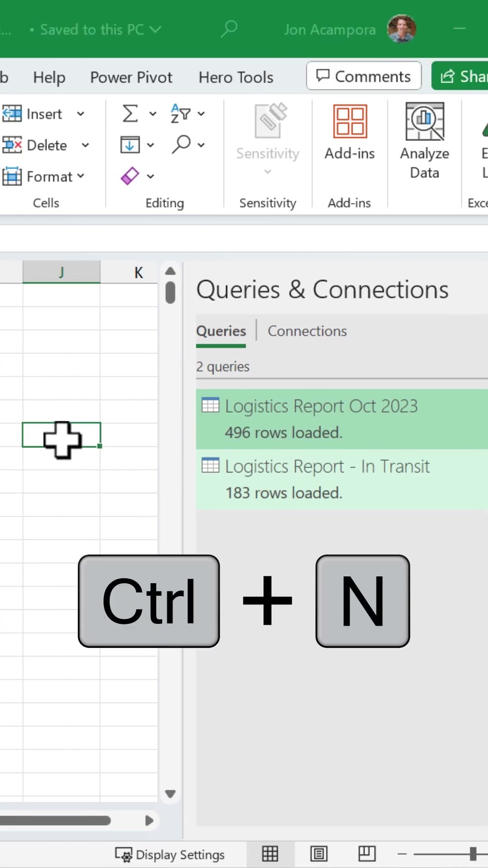
Task: Click the search magnifier in title bar
Action: click(x=229, y=29)
